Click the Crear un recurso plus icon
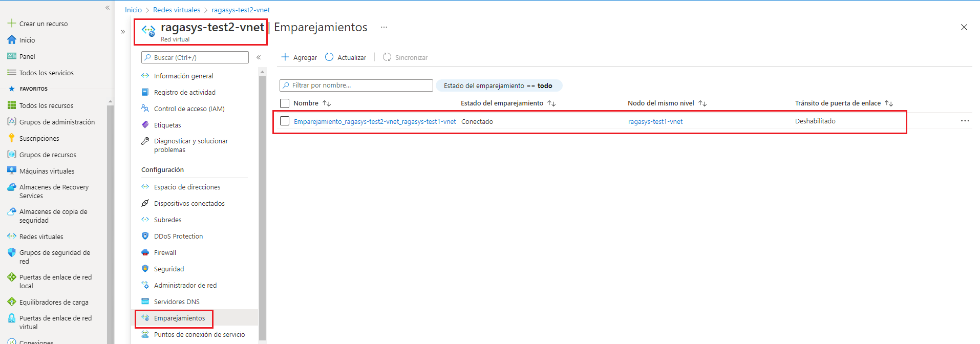The width and height of the screenshot is (980, 344). click(x=11, y=24)
